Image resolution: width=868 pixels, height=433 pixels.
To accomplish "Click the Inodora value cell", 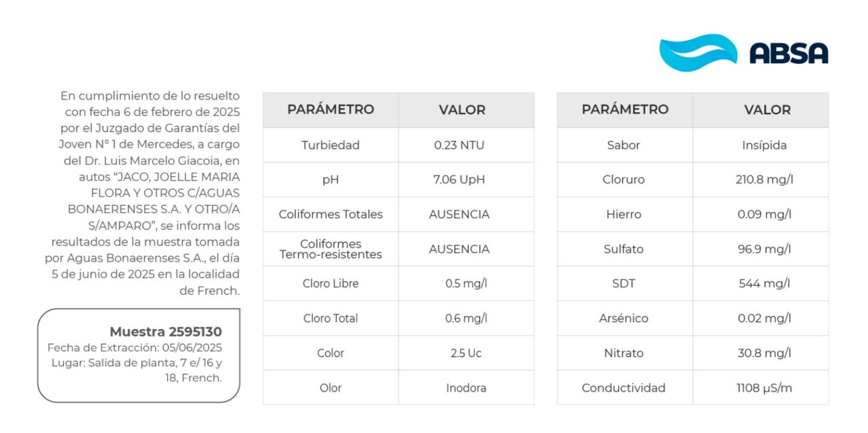I will [466, 388].
